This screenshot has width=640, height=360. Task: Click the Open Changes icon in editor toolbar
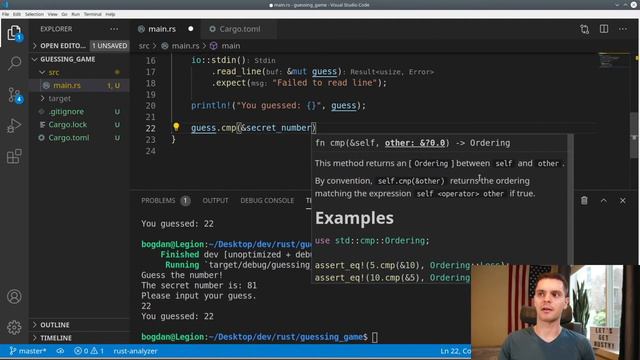pyautogui.click(x=584, y=29)
